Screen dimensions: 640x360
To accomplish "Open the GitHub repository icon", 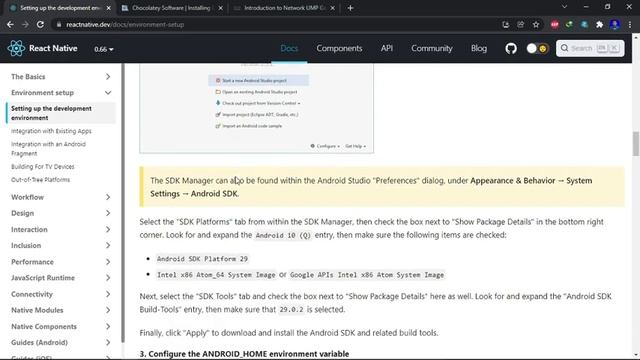I will pos(511,49).
